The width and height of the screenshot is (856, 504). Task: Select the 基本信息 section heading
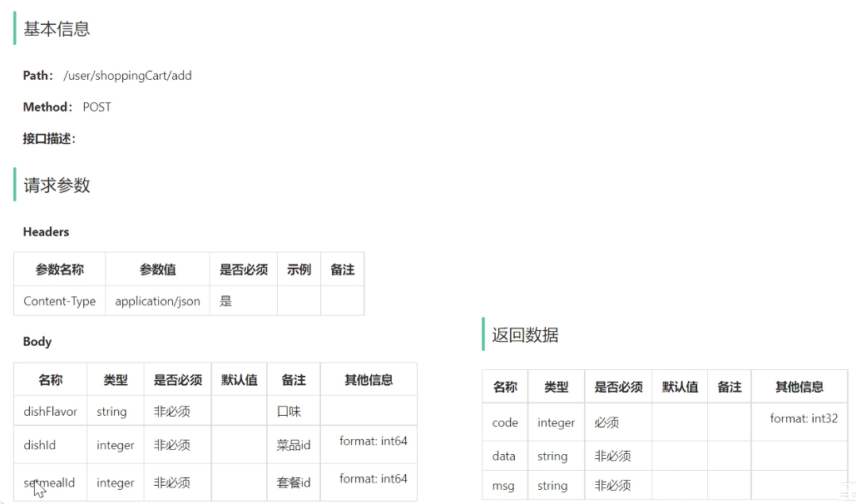click(57, 29)
